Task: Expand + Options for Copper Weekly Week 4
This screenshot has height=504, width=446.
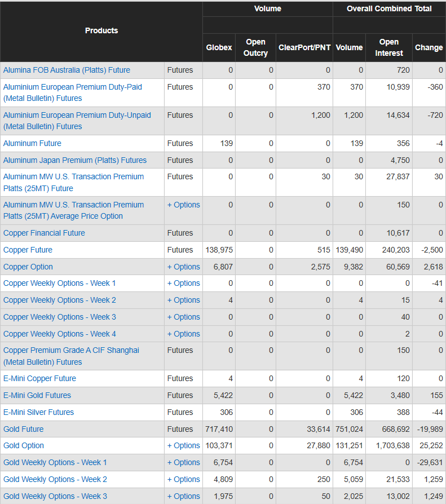Action: pos(184,334)
